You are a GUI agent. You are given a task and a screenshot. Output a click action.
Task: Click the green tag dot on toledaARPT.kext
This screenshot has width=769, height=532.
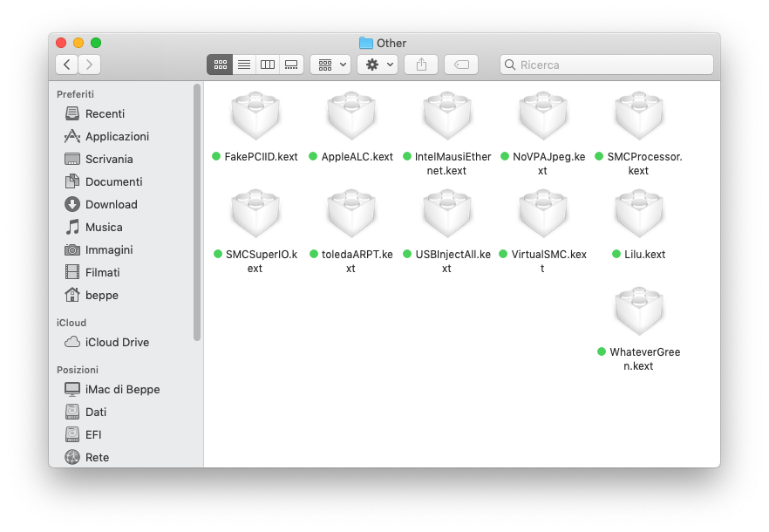coord(314,254)
